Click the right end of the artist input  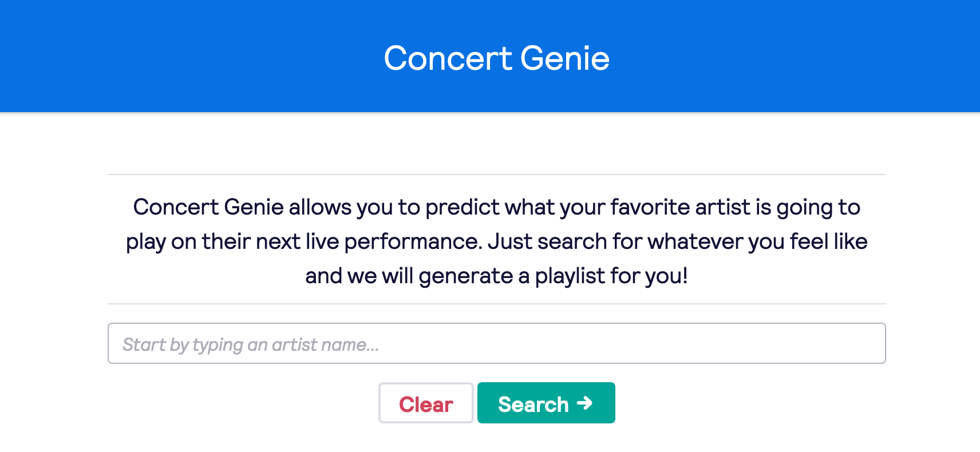(x=859, y=343)
